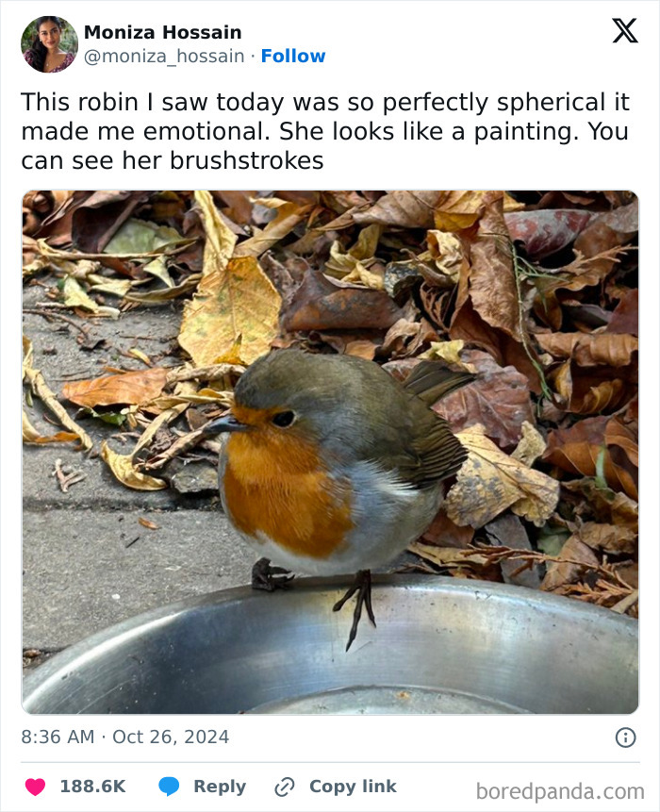Screen dimensions: 660x812
Task: Like the tweet using the heart icon
Action: pos(37,786)
